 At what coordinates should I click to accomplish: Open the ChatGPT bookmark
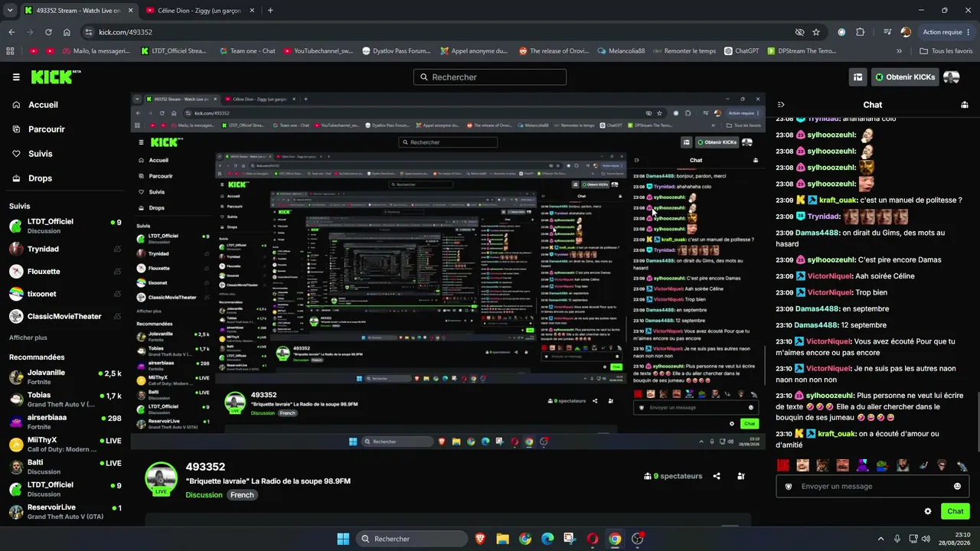[741, 51]
